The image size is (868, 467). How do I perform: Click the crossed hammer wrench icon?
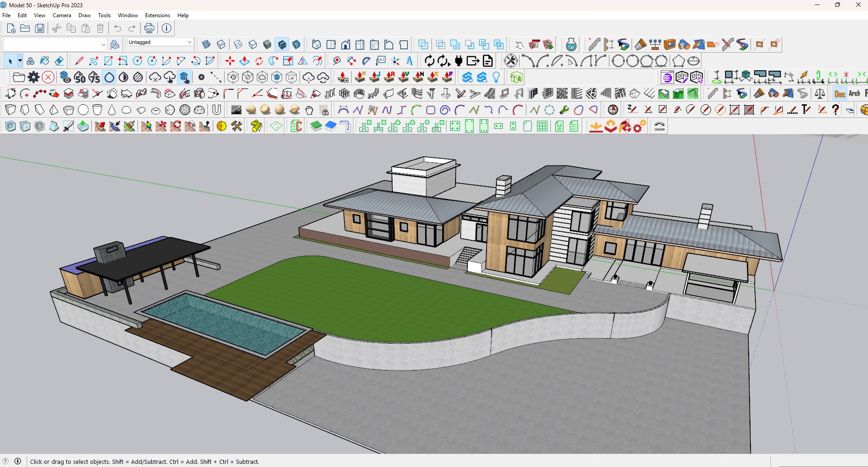coord(236,126)
